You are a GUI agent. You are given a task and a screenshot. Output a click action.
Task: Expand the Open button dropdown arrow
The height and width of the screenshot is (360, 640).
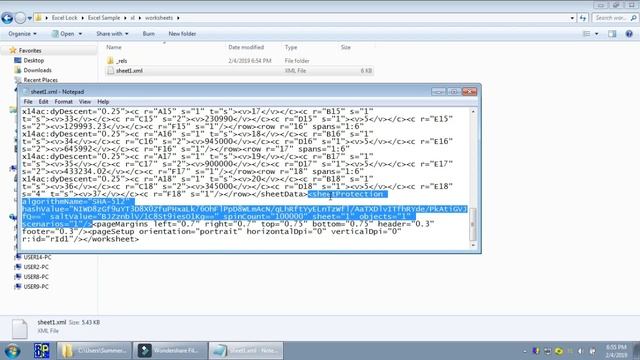80,34
